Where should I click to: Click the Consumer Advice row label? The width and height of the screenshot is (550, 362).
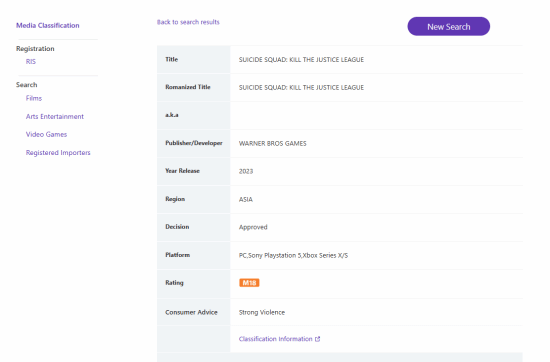[191, 312]
